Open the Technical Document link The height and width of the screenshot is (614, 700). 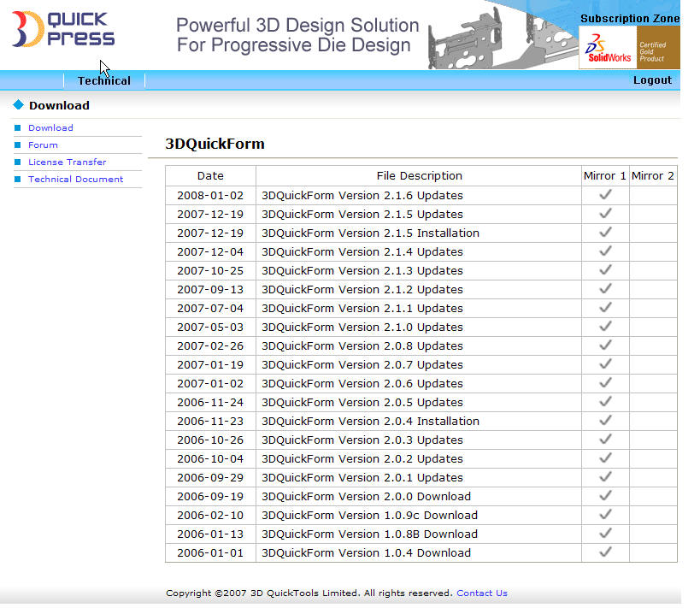click(x=75, y=179)
